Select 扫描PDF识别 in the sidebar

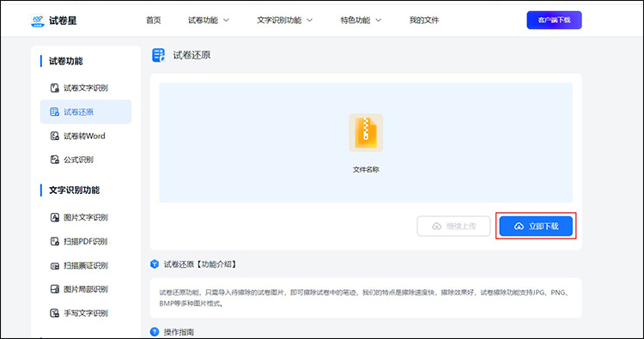tap(86, 241)
